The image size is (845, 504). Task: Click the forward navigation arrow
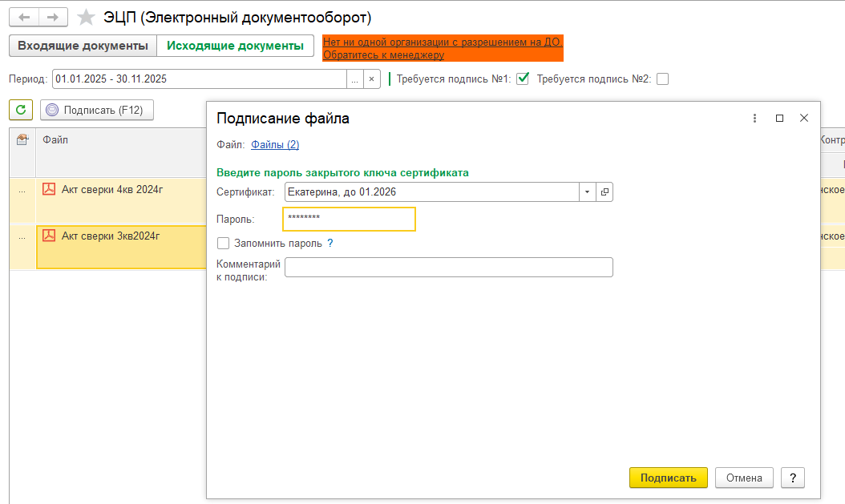(x=53, y=17)
